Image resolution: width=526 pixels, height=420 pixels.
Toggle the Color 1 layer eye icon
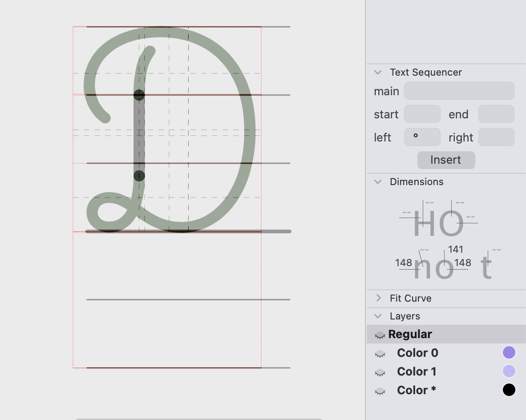(380, 372)
